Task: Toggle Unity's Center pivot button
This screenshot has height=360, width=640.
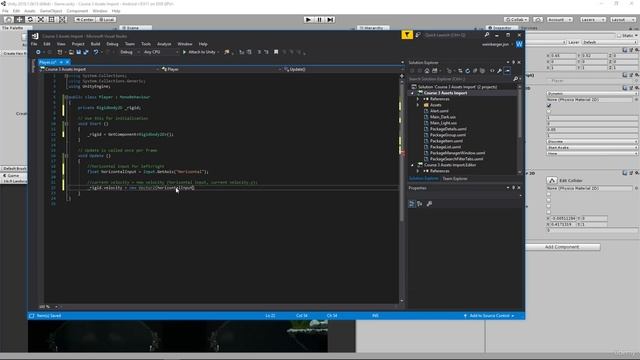Action: pyautogui.click(x=84, y=20)
